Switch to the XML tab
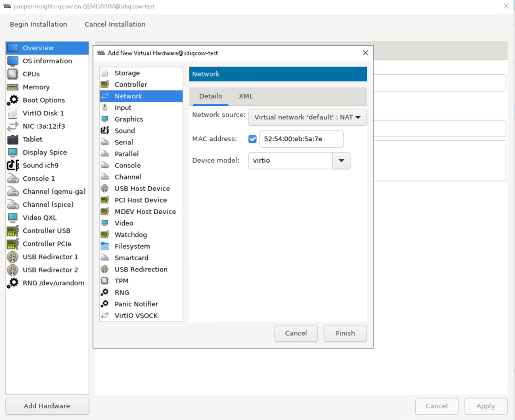The image size is (515, 420). pos(246,96)
